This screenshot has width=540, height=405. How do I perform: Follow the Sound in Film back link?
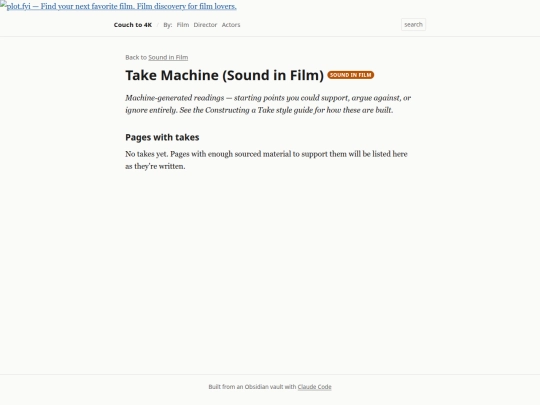point(168,57)
